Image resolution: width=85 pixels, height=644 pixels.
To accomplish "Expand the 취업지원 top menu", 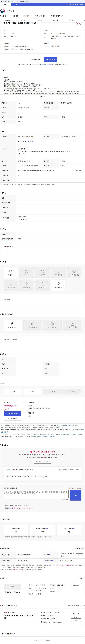I will coord(16,16).
